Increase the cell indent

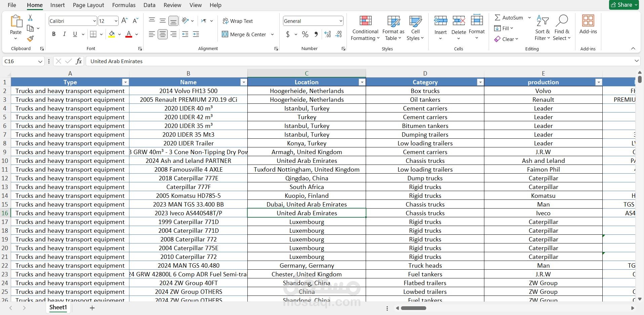coord(196,34)
